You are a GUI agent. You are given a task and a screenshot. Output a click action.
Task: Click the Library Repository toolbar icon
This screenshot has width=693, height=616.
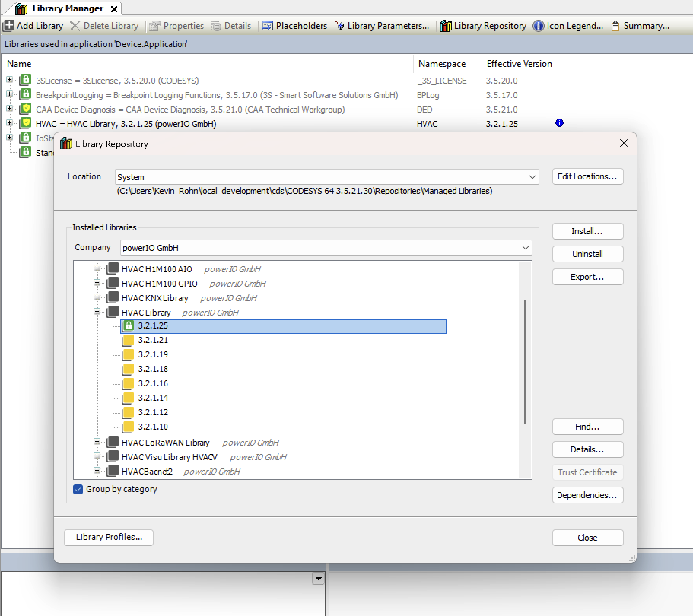pyautogui.click(x=445, y=26)
